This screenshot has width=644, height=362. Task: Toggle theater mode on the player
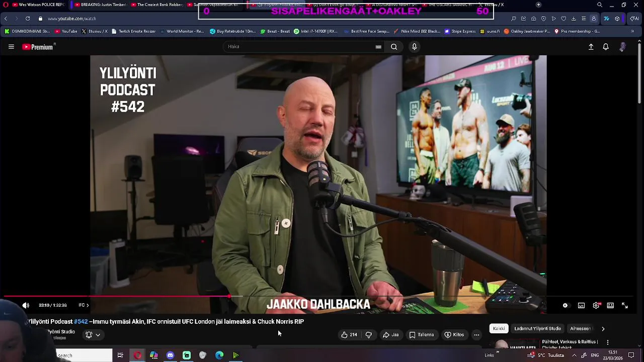610,305
